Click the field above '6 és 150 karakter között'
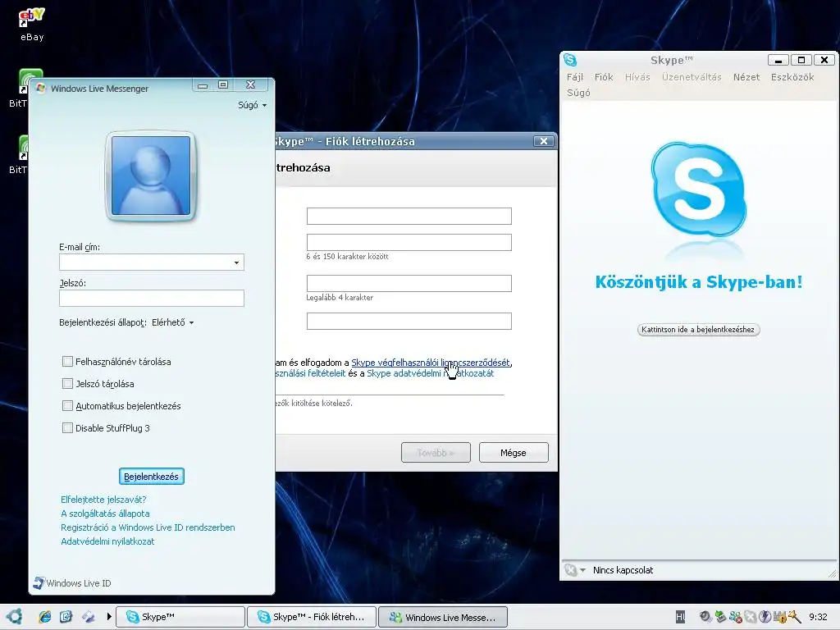 point(409,242)
